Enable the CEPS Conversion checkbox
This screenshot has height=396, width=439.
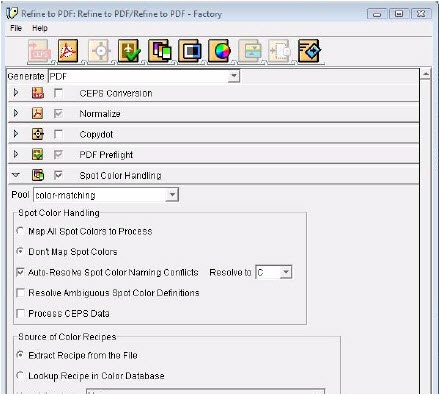pos(58,93)
